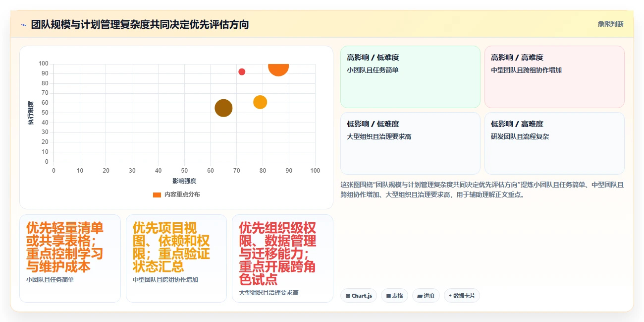This screenshot has height=322, width=644.
Task: Click the 执行难度 y-axis label
Action: click(x=31, y=113)
